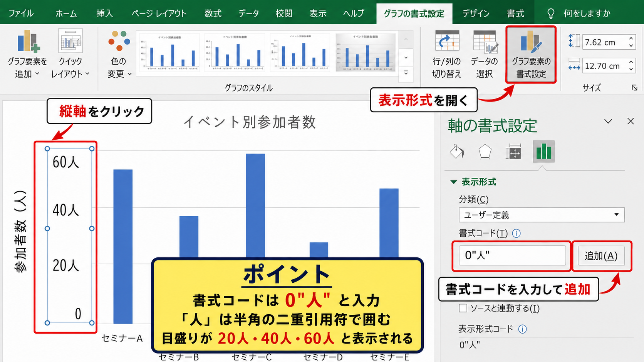Screen dimensions: 644x362
Task: Collapse the 表示形式 section
Action: click(454, 182)
